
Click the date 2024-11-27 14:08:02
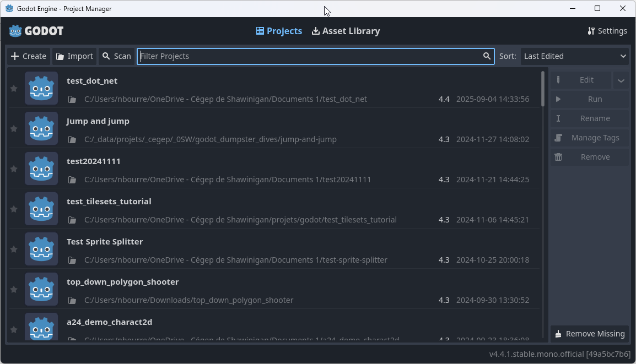point(492,139)
